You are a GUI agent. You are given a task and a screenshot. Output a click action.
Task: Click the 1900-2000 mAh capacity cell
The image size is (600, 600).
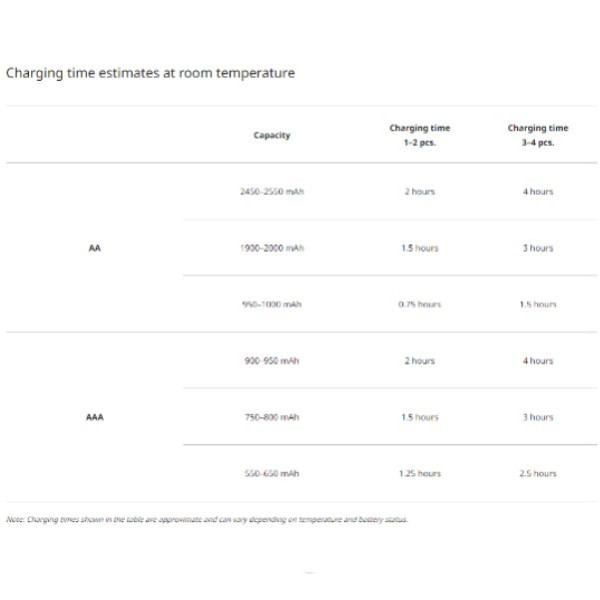[272, 248]
